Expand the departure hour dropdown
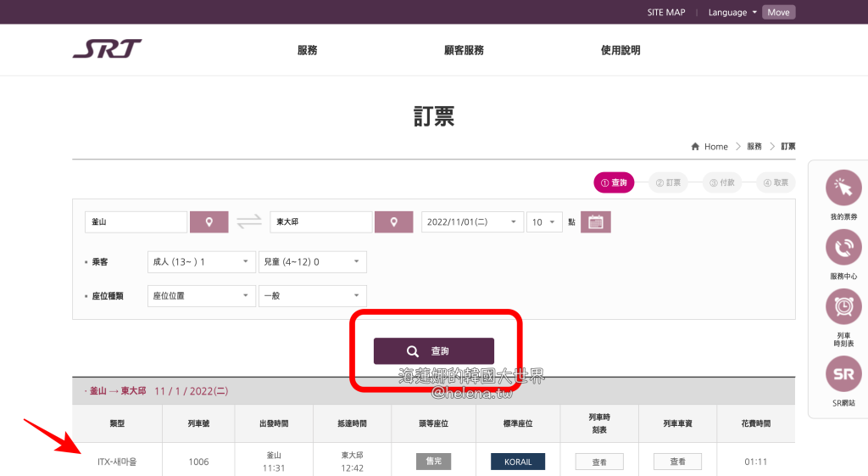868x476 pixels. (543, 222)
